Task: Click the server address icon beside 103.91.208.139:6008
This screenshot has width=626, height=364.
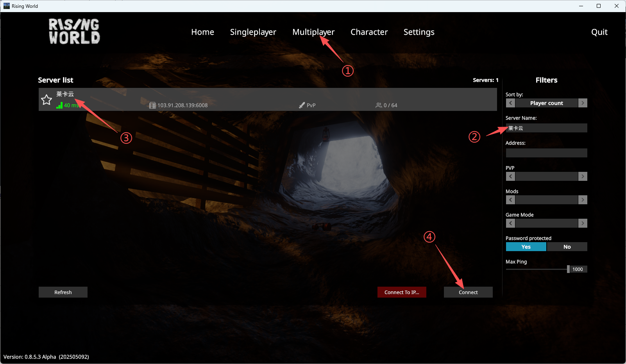Action: (x=152, y=105)
